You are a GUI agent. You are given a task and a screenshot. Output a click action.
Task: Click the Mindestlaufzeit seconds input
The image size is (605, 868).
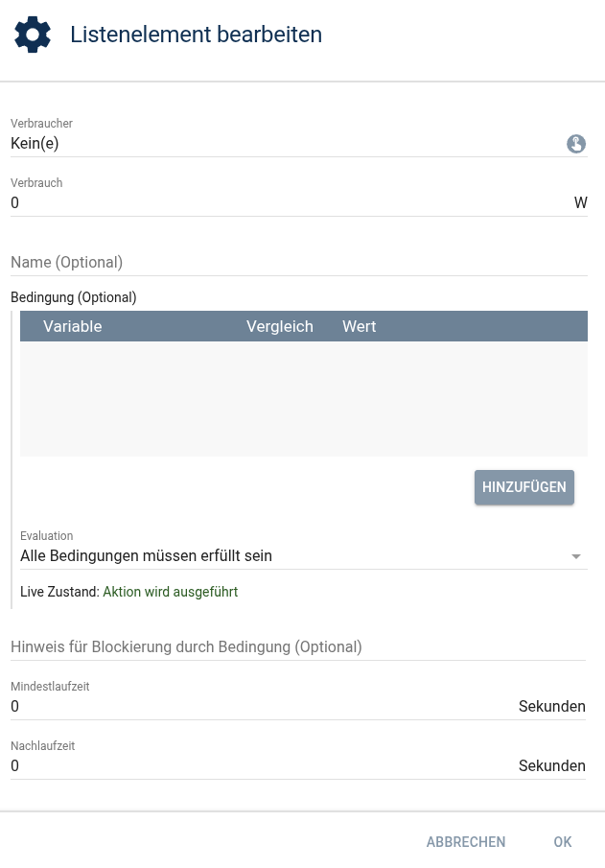259,707
